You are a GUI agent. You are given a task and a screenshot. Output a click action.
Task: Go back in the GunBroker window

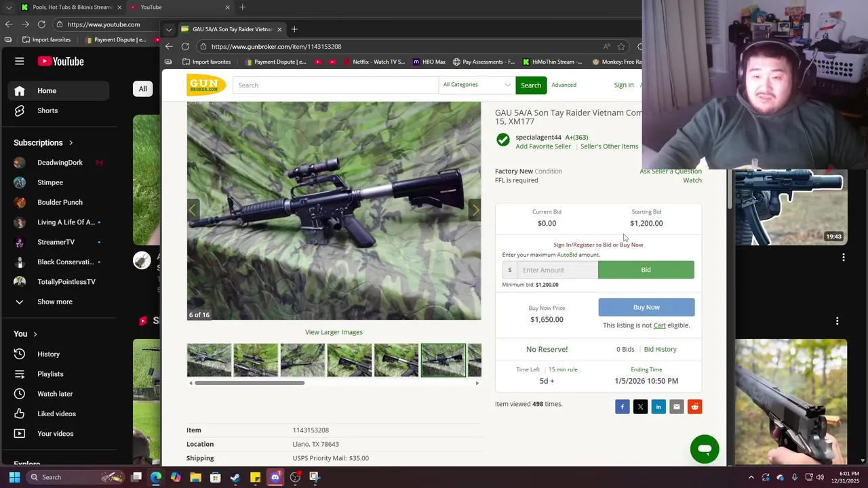click(169, 47)
